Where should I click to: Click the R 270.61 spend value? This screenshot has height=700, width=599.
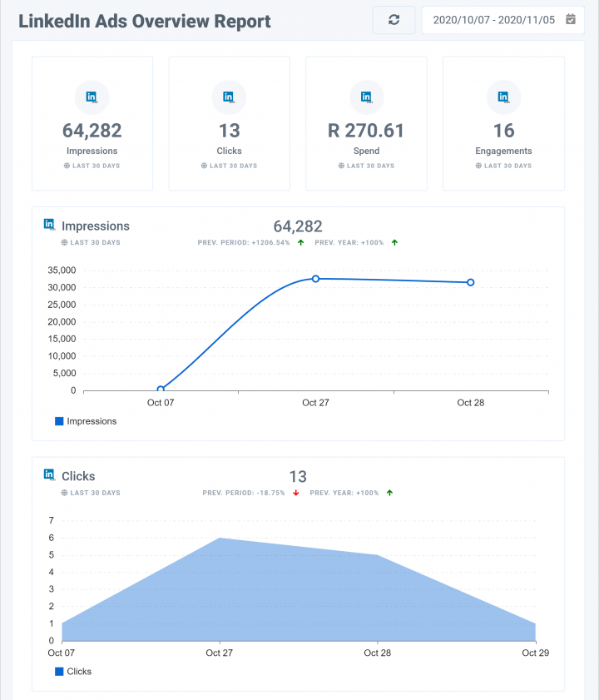click(x=366, y=131)
